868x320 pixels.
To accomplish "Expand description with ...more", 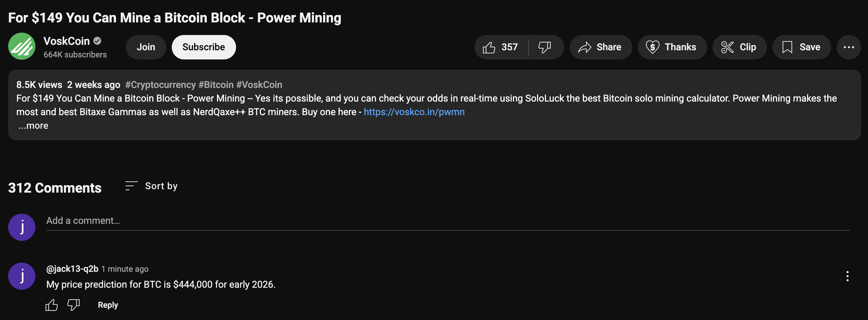I will pyautogui.click(x=33, y=126).
